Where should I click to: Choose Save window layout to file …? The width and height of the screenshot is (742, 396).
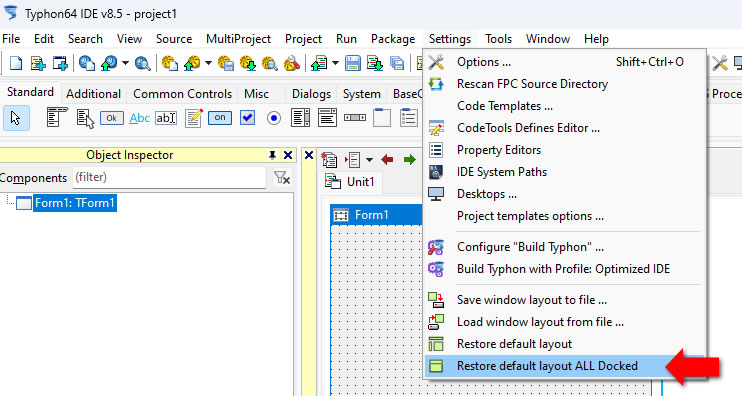[x=565, y=300]
